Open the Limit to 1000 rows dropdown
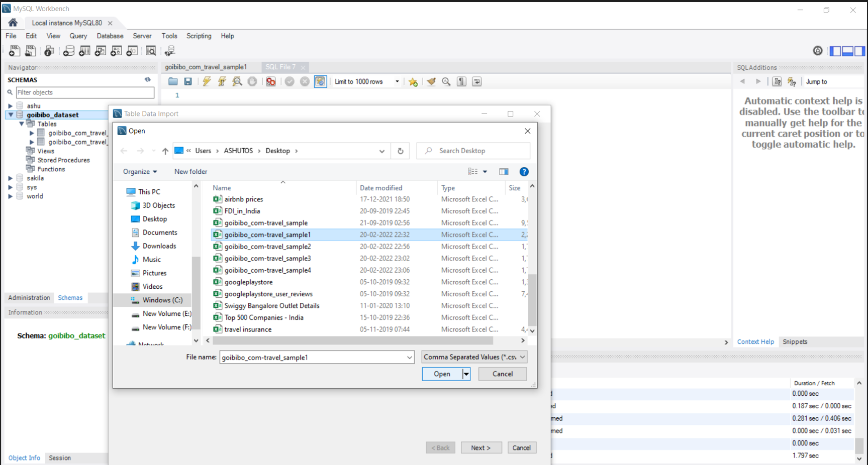 coord(397,81)
